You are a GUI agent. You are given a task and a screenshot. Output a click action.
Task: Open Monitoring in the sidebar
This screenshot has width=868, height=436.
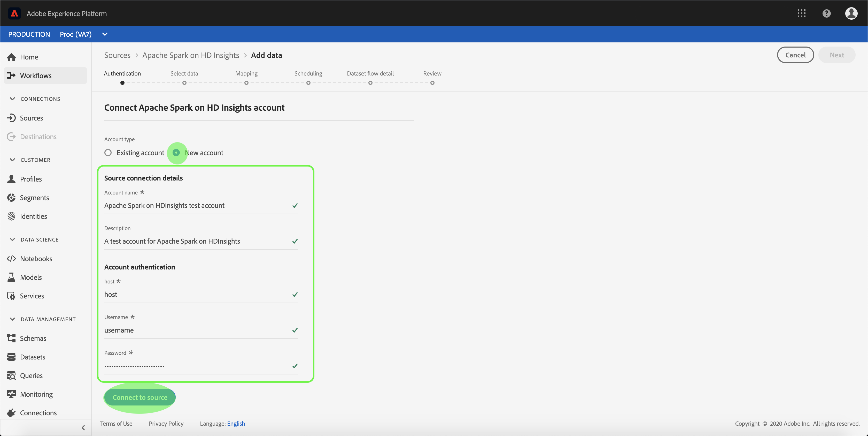click(x=36, y=394)
